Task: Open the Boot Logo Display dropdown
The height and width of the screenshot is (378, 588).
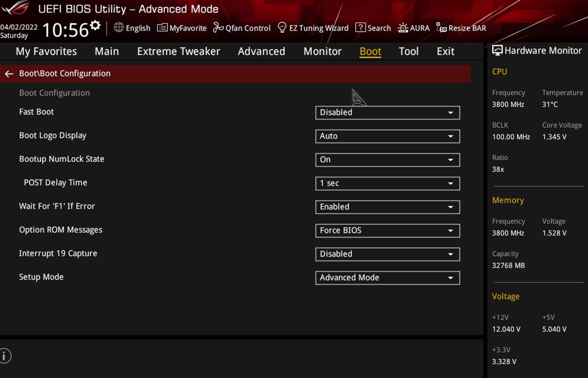Action: pos(387,136)
